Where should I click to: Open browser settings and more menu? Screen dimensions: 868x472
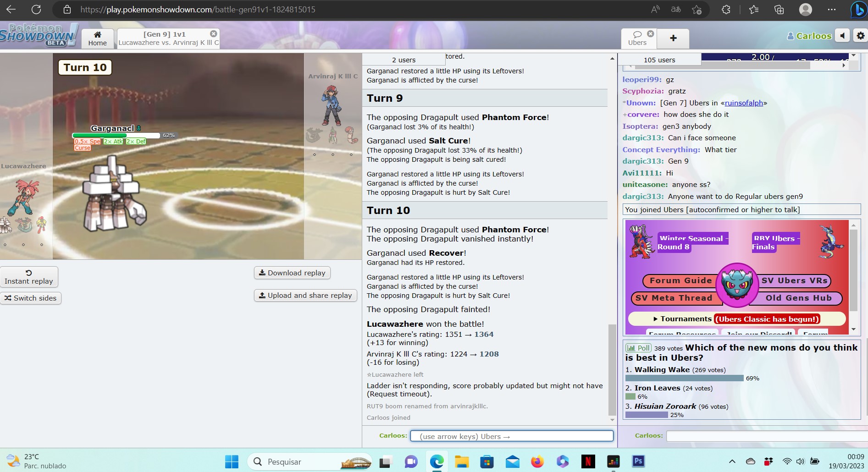click(832, 9)
